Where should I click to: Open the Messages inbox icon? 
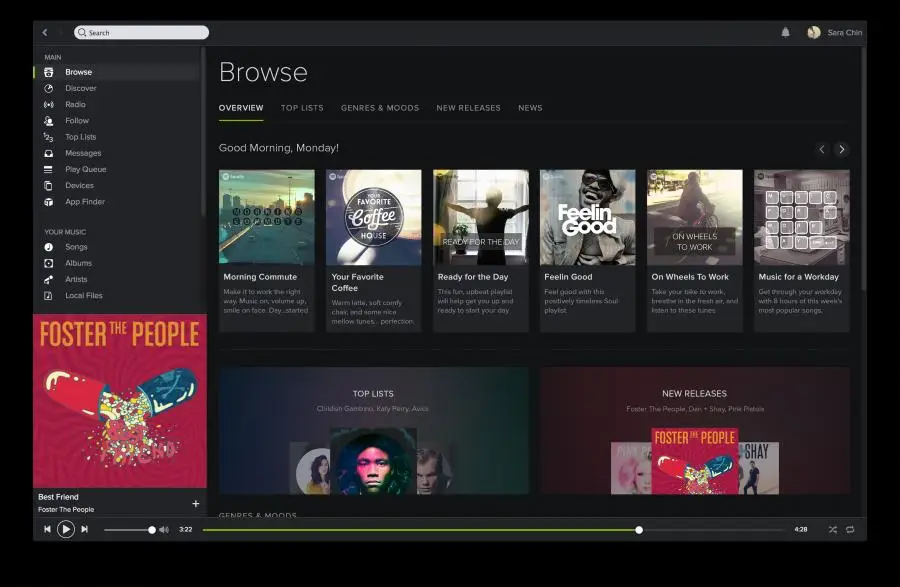(x=49, y=153)
